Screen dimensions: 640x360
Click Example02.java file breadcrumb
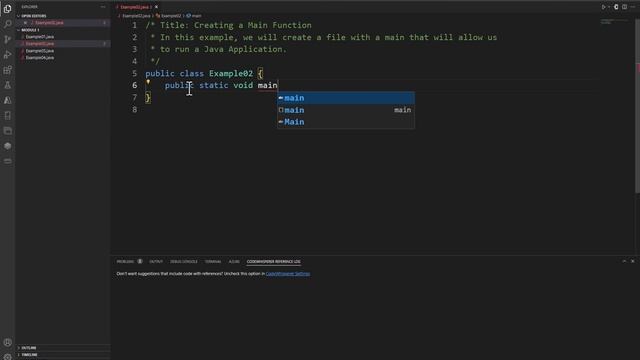136,16
